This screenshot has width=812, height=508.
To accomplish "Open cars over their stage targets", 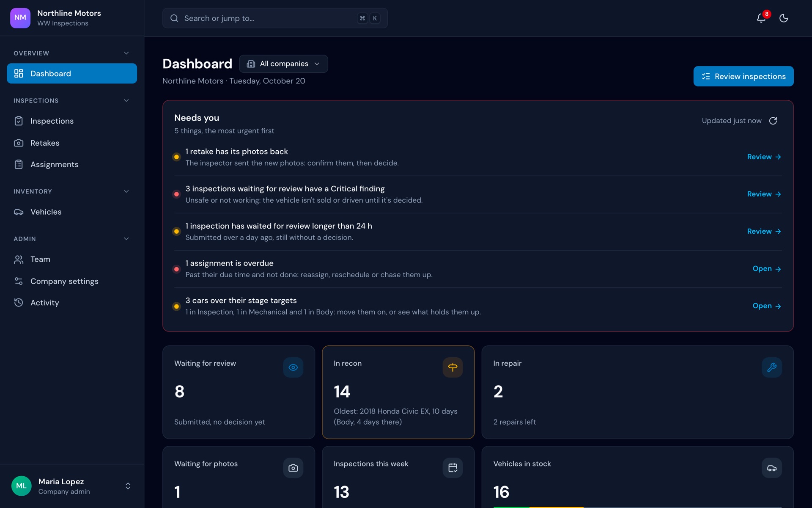I will [766, 306].
